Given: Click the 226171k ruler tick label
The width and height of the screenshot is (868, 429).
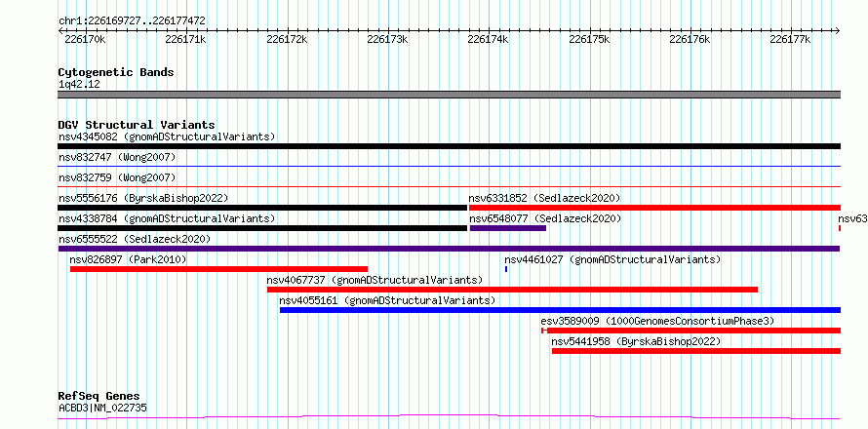Looking at the screenshot, I should (185, 39).
